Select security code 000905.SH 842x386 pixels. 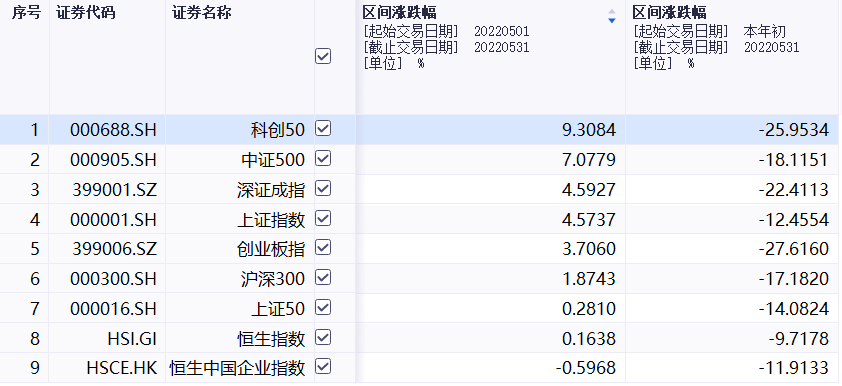pos(113,159)
